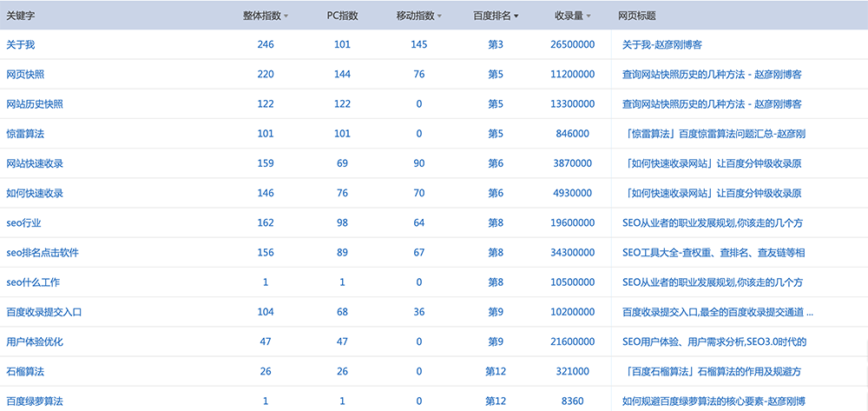Click the 关键字 column header
Viewport: 868px width, 411px height.
pos(21,16)
